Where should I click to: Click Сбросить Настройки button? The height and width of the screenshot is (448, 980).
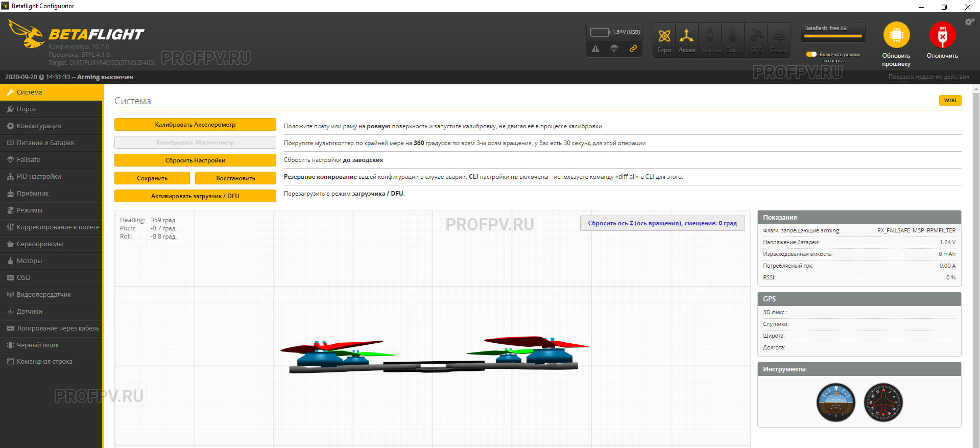click(195, 160)
